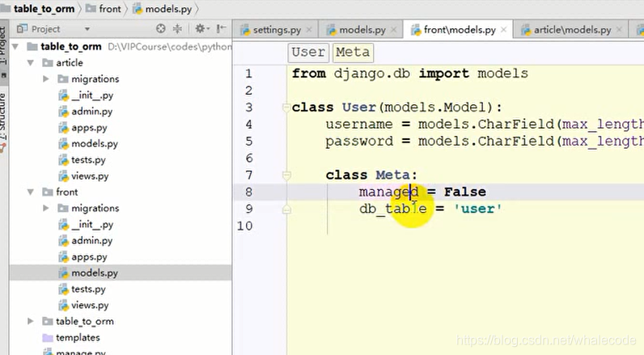Select the front folder

click(x=66, y=192)
